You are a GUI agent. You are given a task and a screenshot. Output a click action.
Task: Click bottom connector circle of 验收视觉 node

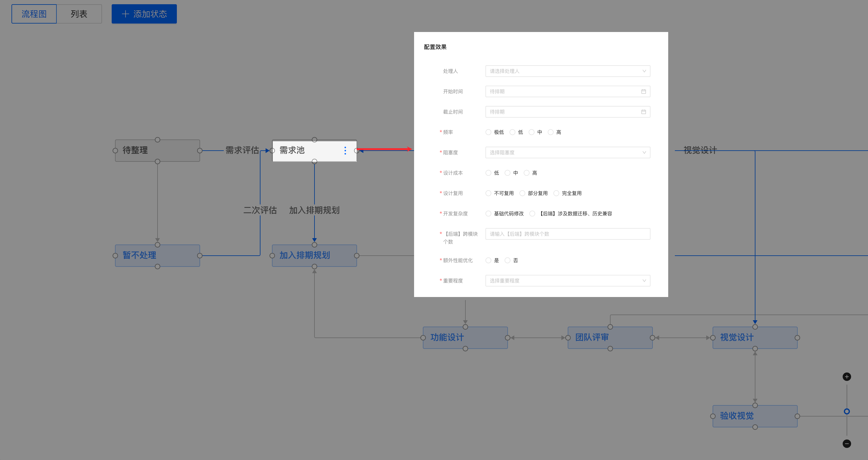[x=755, y=427]
